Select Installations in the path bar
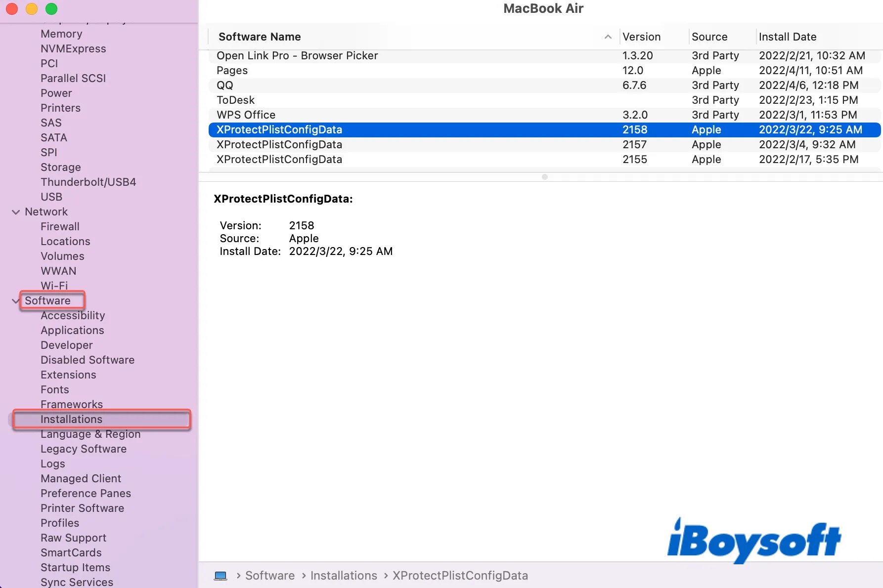The width and height of the screenshot is (883, 588). coord(344,576)
